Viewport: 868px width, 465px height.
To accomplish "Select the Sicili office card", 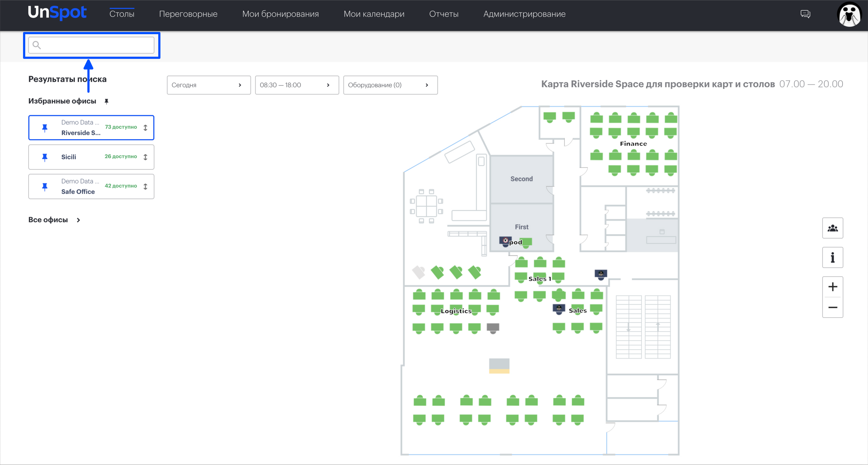I will 91,157.
